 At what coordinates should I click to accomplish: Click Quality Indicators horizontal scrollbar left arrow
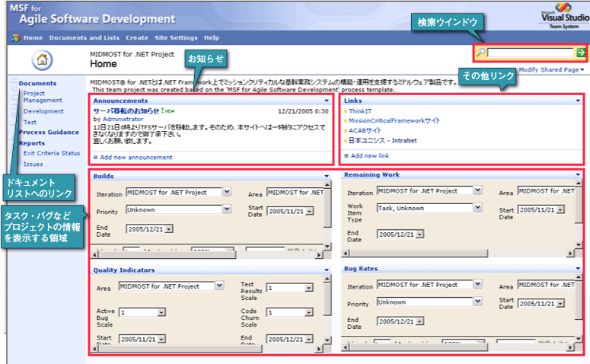pos(94,349)
